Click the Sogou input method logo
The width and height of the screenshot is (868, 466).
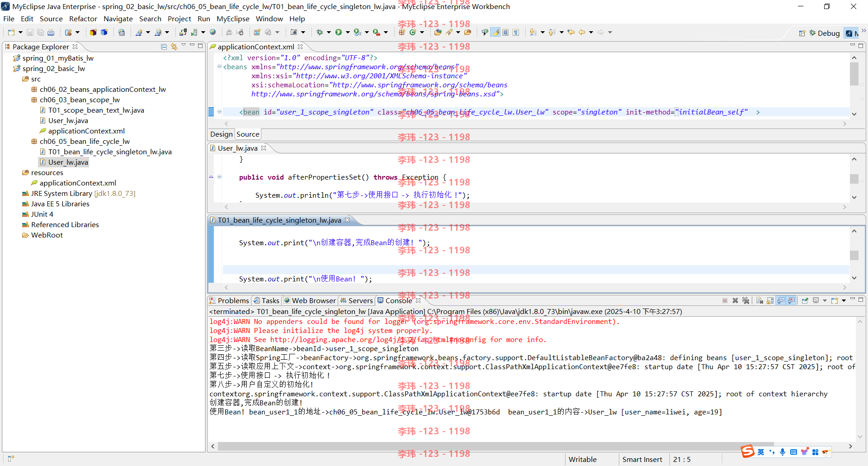coord(747,451)
